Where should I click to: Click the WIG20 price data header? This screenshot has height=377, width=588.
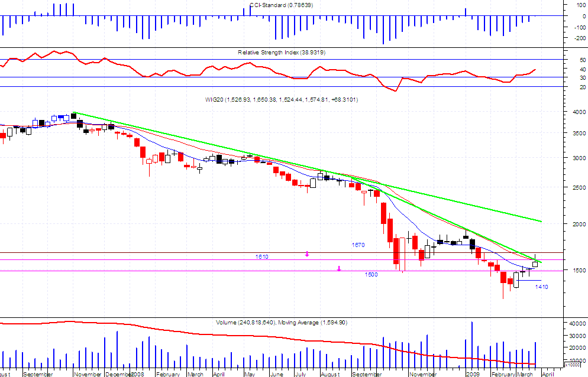(282, 100)
